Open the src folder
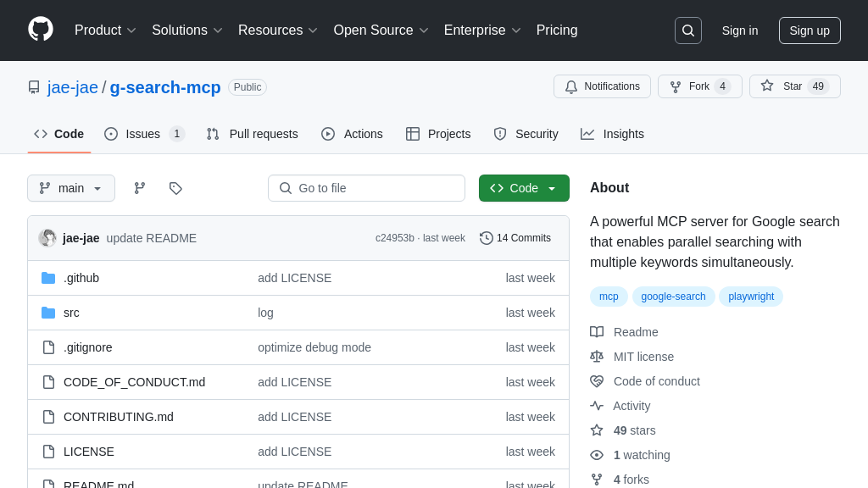The width and height of the screenshot is (868, 488). click(71, 313)
